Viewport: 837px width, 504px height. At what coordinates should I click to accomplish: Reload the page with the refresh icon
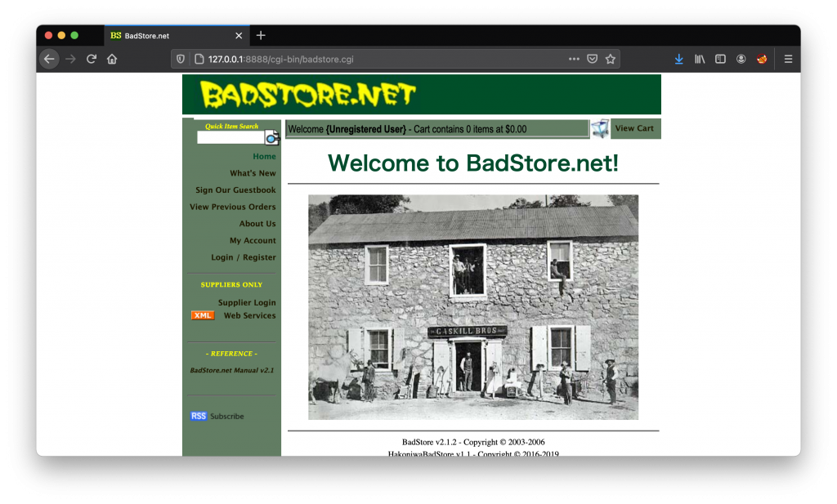[x=92, y=59]
